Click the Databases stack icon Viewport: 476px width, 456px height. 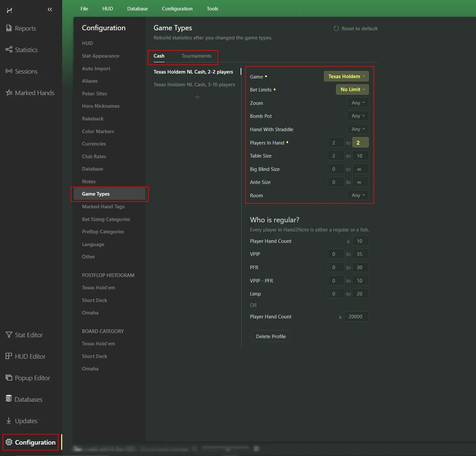coord(9,399)
